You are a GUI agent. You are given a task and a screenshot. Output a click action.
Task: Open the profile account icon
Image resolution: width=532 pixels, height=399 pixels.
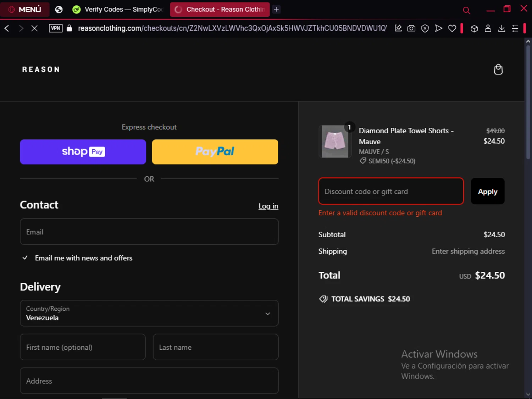[x=488, y=28]
